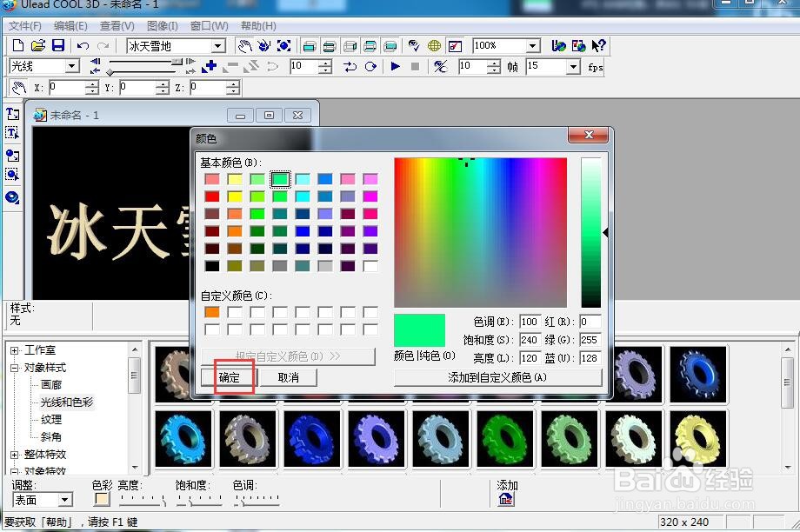Click the Edit text tool
Image resolution: width=800 pixels, height=532 pixels.
tap(12, 133)
